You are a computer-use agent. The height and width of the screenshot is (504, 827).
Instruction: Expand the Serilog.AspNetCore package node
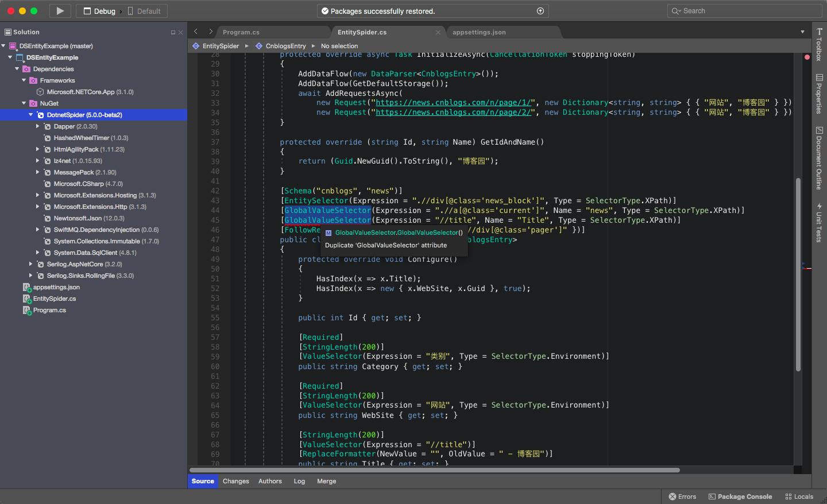click(30, 264)
